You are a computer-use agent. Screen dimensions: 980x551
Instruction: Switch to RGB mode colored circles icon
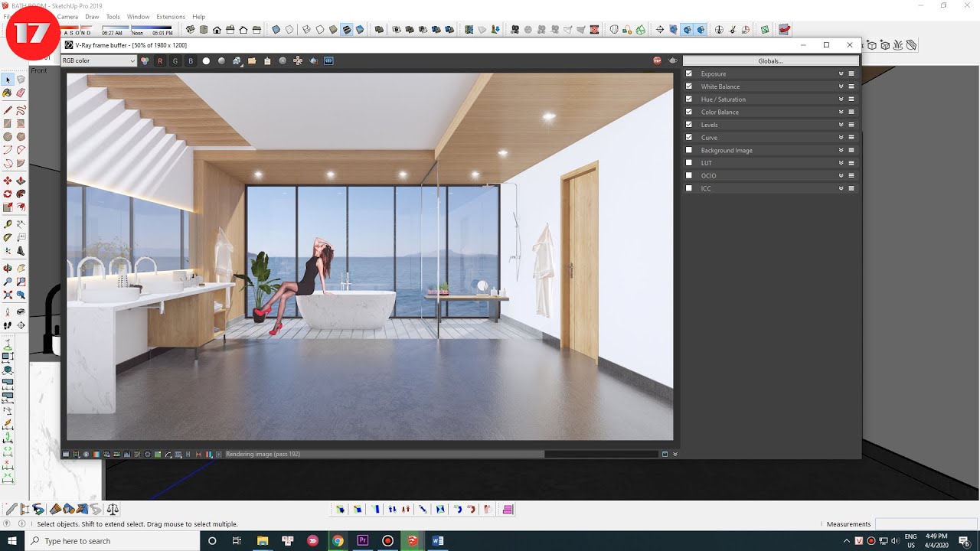[145, 60]
